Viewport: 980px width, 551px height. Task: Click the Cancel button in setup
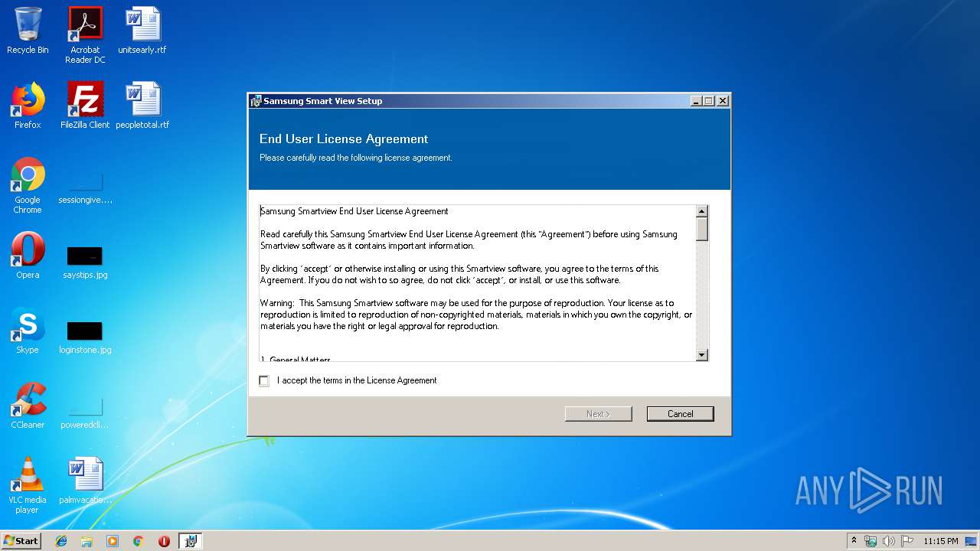coord(680,414)
